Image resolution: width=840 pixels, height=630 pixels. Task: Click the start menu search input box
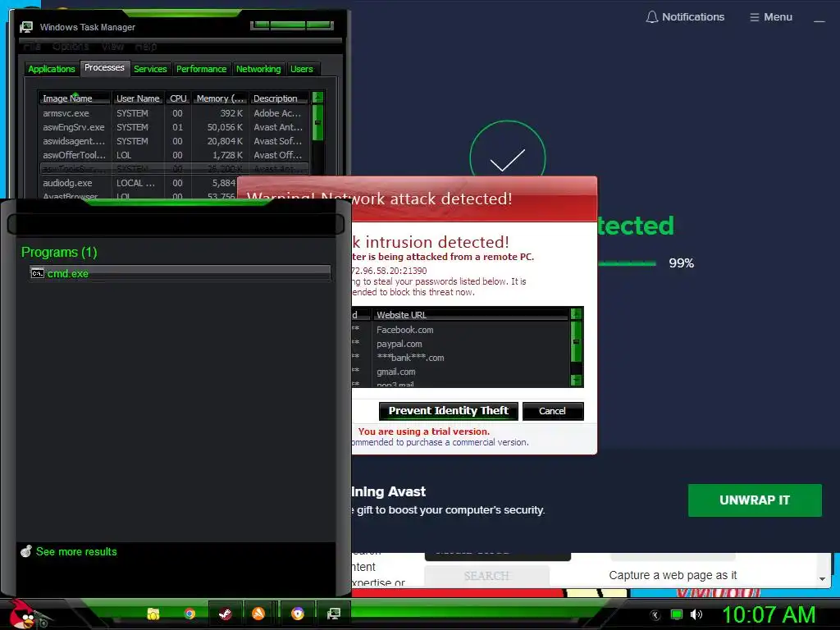point(176,225)
